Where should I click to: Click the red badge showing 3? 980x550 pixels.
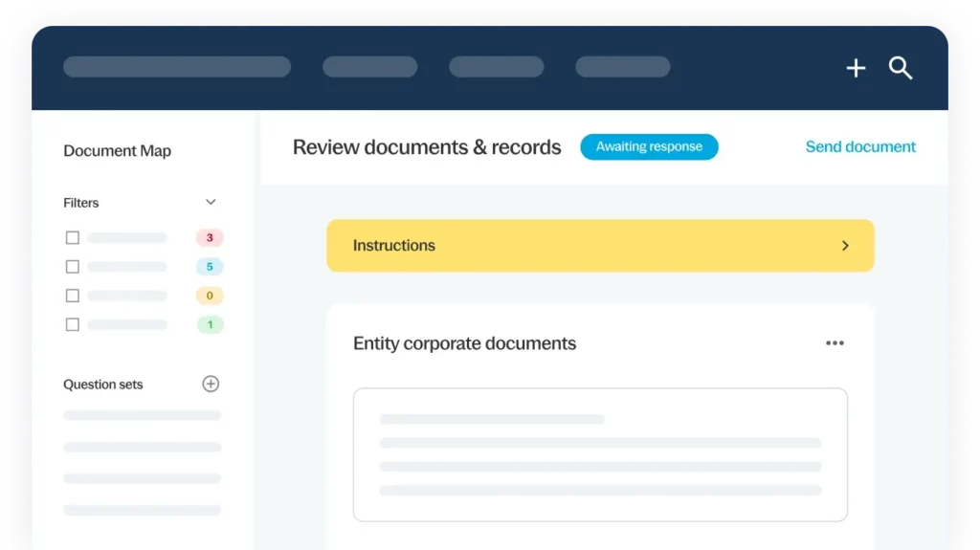click(210, 237)
